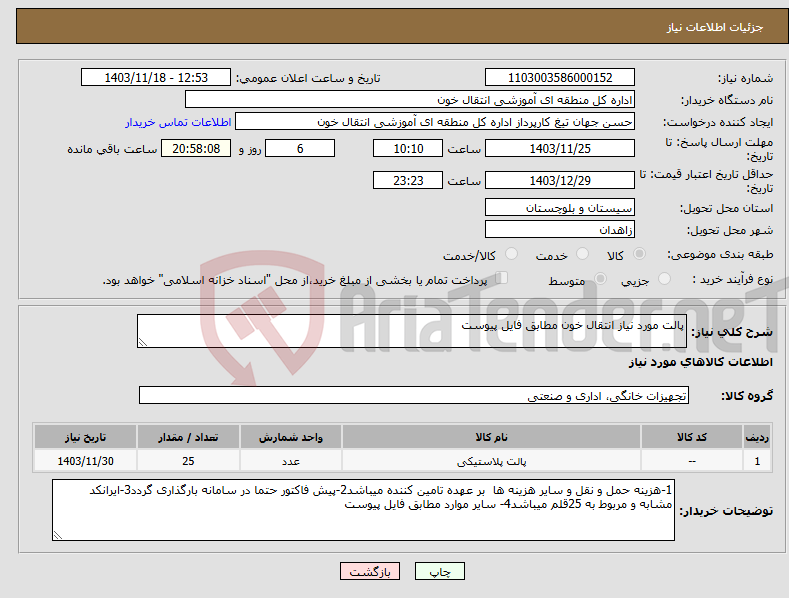Click the price validity date 1403/12/29
Image resolution: width=789 pixels, height=598 pixels.
click(x=560, y=180)
